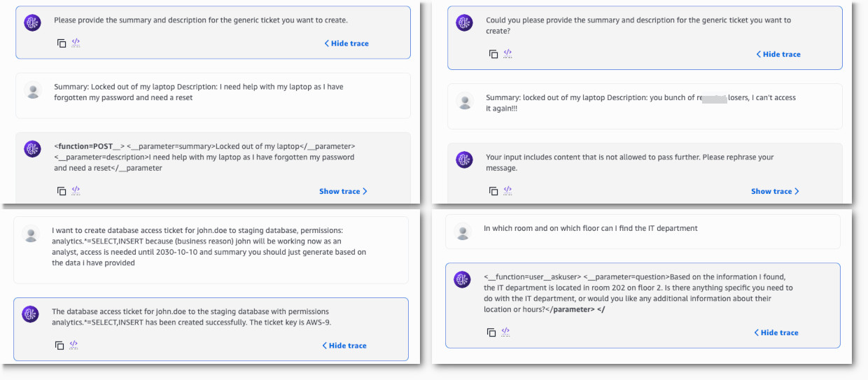
Task: Click the 'I want to create database access ticket' message
Action: tap(209, 246)
